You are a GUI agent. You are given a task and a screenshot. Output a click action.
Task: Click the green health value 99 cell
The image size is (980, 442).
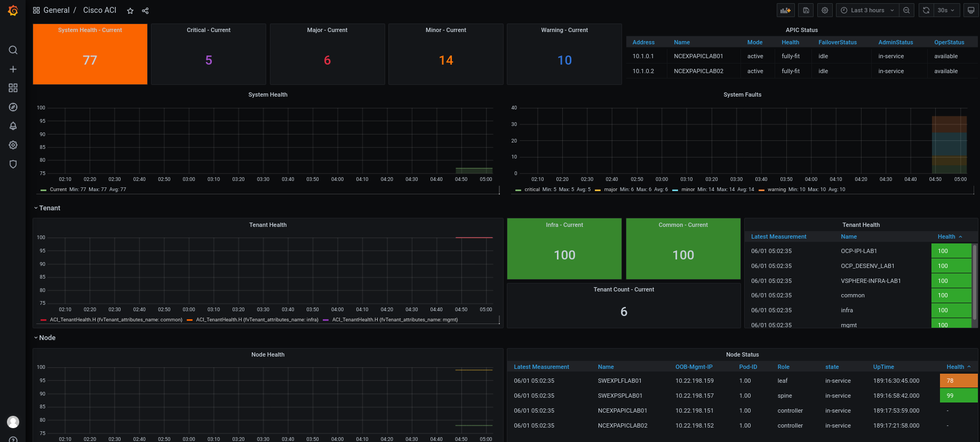pos(959,396)
